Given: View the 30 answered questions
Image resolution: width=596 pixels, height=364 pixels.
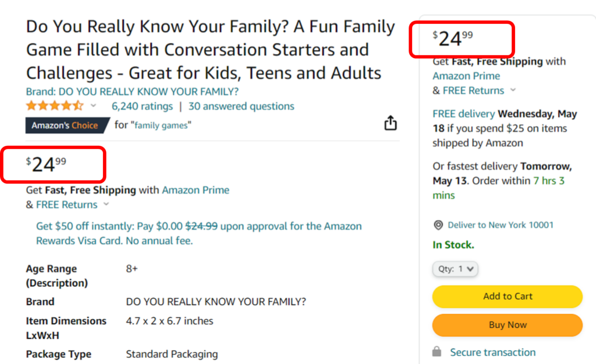Looking at the screenshot, I should (241, 106).
